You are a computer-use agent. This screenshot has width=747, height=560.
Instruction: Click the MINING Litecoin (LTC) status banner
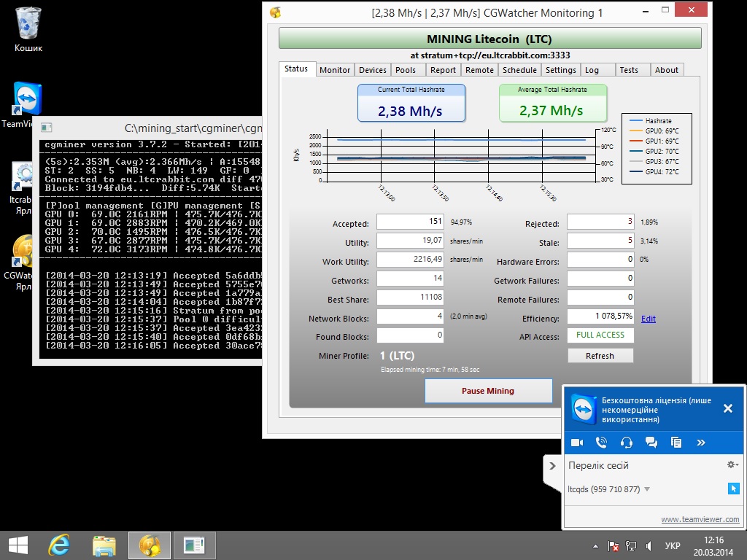[x=489, y=38]
